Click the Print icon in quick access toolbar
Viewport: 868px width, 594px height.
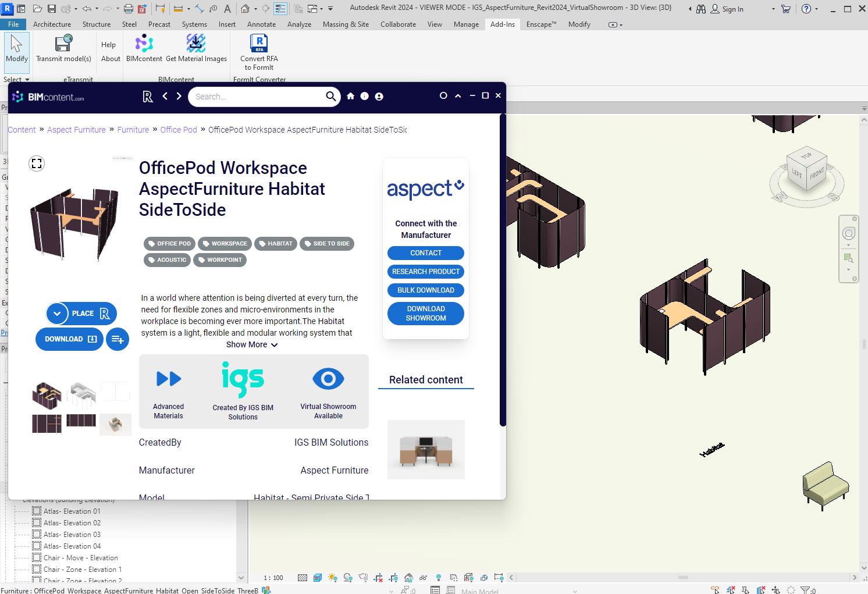[129, 9]
